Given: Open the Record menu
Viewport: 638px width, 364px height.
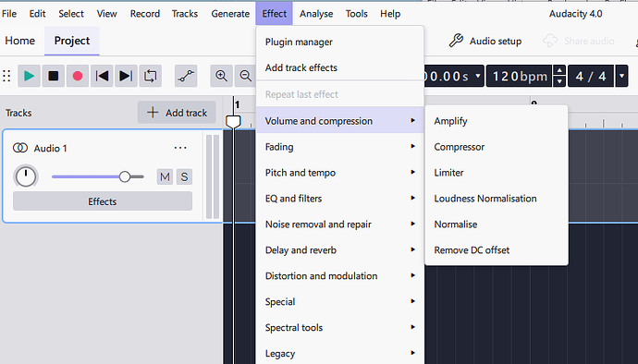Looking at the screenshot, I should pyautogui.click(x=145, y=14).
